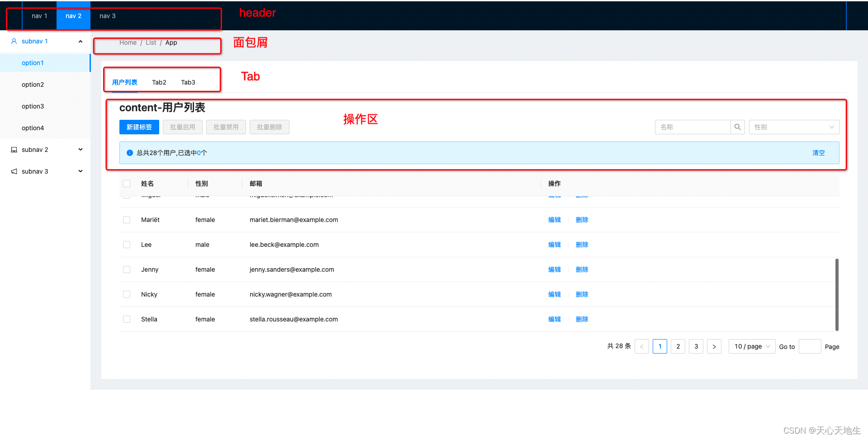Click the email lee.beck@example.com
868x439 pixels.
(284, 245)
